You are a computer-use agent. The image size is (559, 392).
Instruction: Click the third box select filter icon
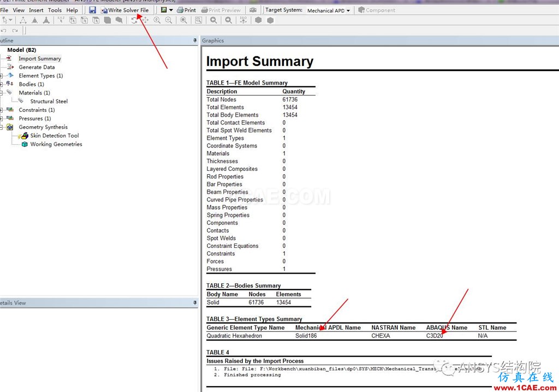[96, 20]
